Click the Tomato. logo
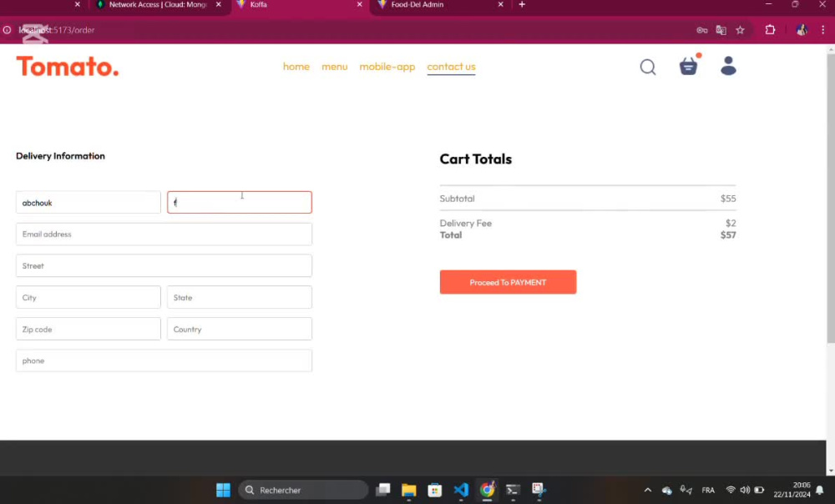835x504 pixels. point(68,67)
